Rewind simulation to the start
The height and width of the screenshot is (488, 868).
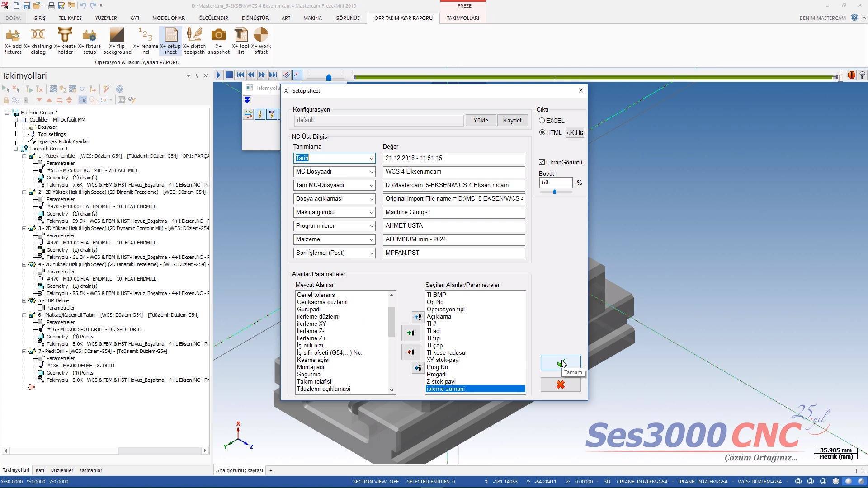241,75
